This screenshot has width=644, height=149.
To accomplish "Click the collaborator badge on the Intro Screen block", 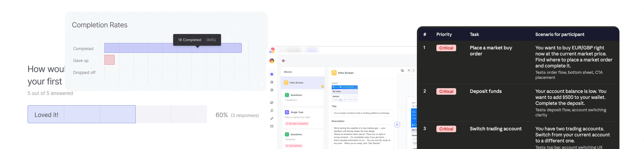I will tap(322, 86).
